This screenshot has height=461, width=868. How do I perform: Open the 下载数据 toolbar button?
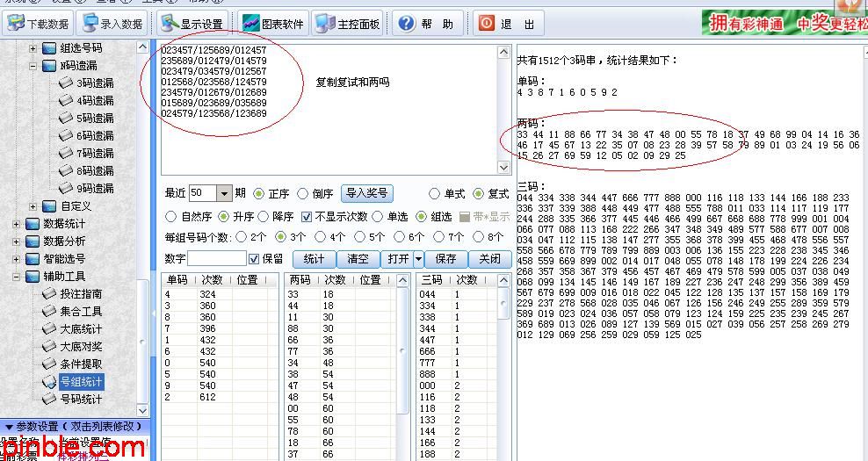(38, 23)
